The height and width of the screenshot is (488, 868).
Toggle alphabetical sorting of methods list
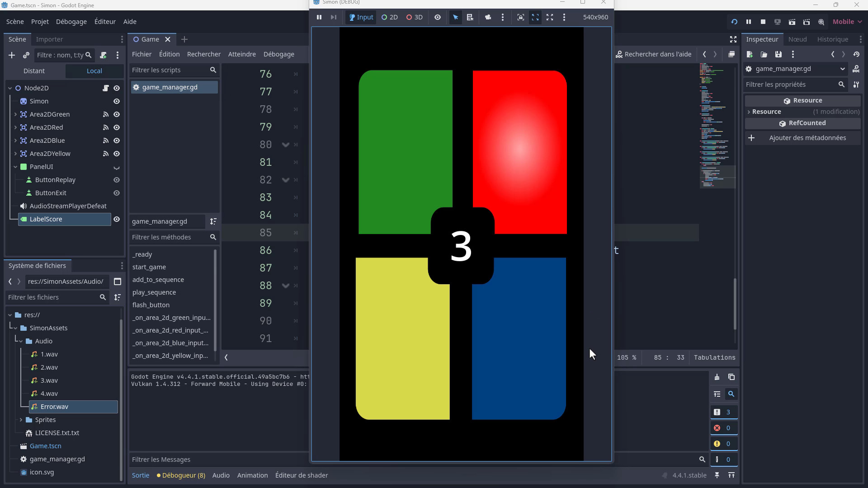(x=213, y=221)
